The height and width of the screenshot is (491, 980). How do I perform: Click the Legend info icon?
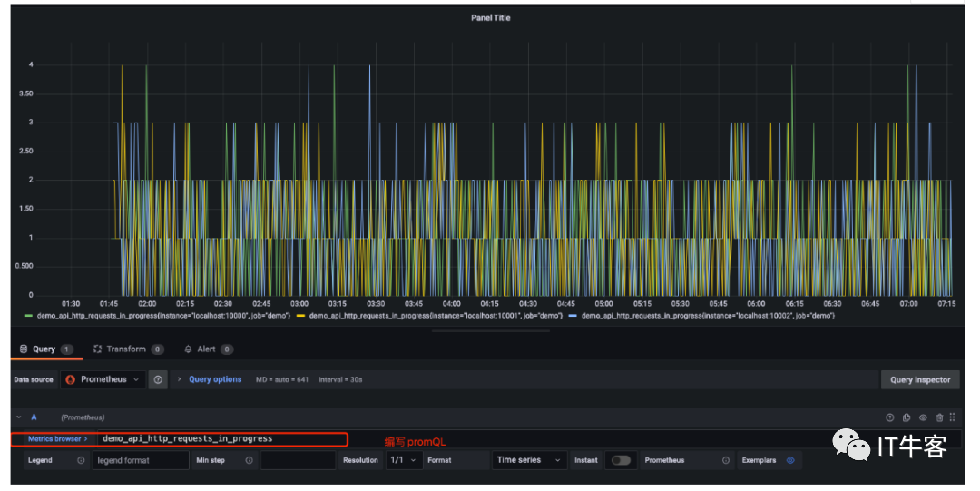pyautogui.click(x=81, y=460)
